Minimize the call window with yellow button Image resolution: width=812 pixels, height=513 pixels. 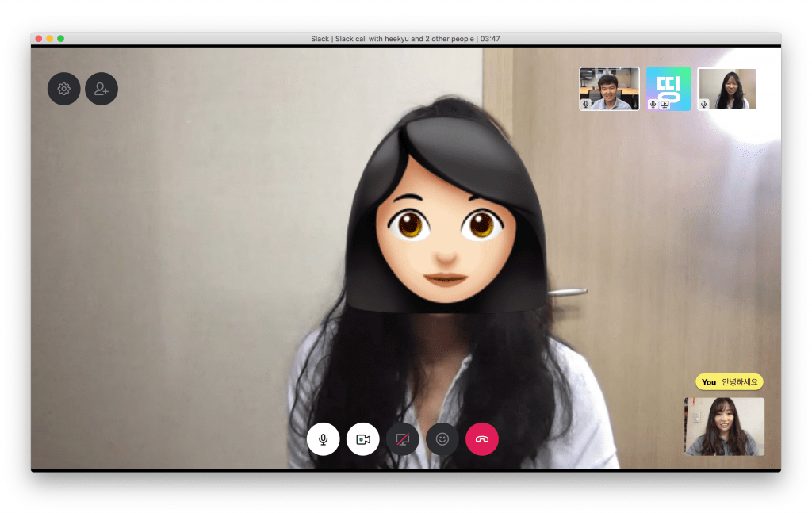(50, 39)
